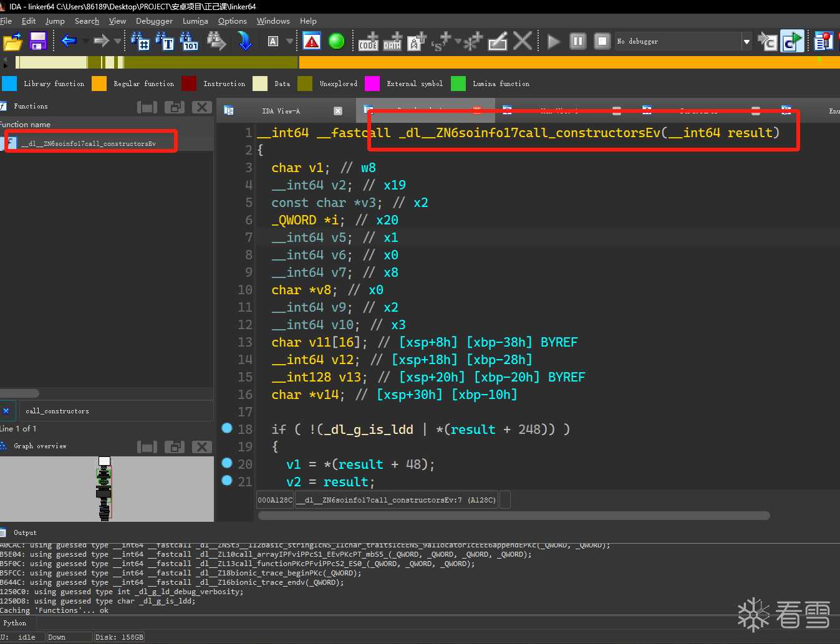This screenshot has height=644, width=840.
Task: Select _dl__ZN6soinfo17call_constructorsEv in Functions list
Action: (x=89, y=143)
